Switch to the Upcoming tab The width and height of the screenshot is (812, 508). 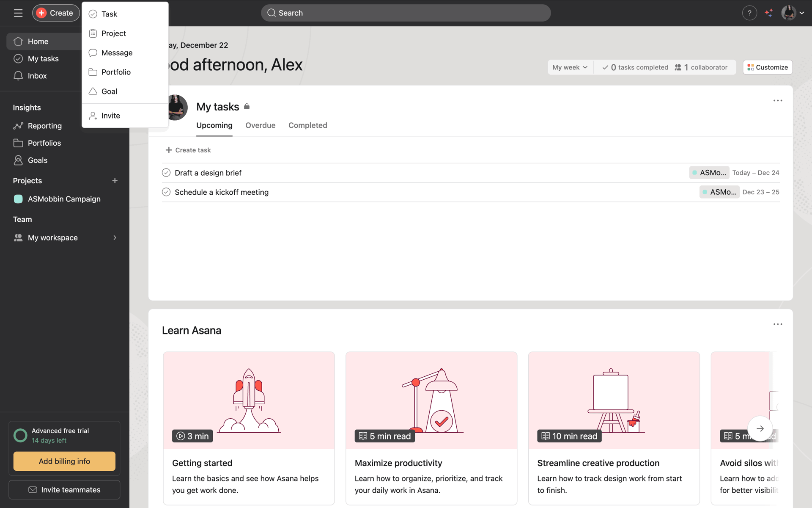point(214,126)
